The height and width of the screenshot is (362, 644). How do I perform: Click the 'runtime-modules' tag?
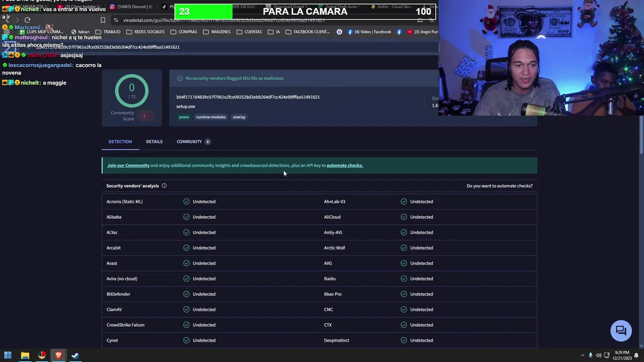pyautogui.click(x=211, y=117)
